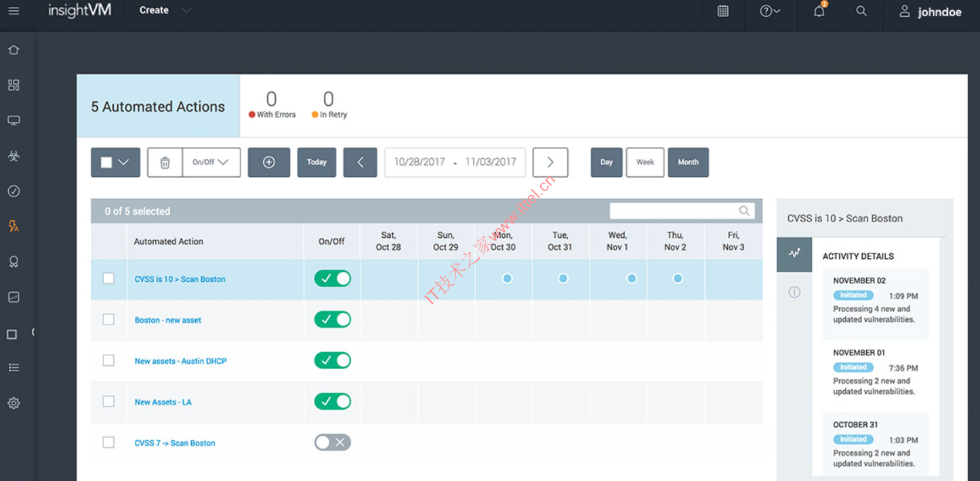
Task: Open the On/Off bulk dropdown
Action: click(211, 163)
